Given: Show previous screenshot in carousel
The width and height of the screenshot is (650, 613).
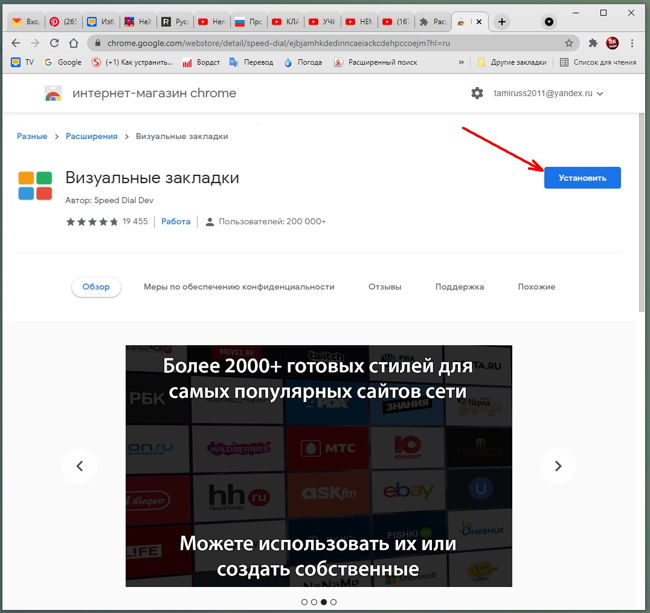Looking at the screenshot, I should tap(80, 466).
